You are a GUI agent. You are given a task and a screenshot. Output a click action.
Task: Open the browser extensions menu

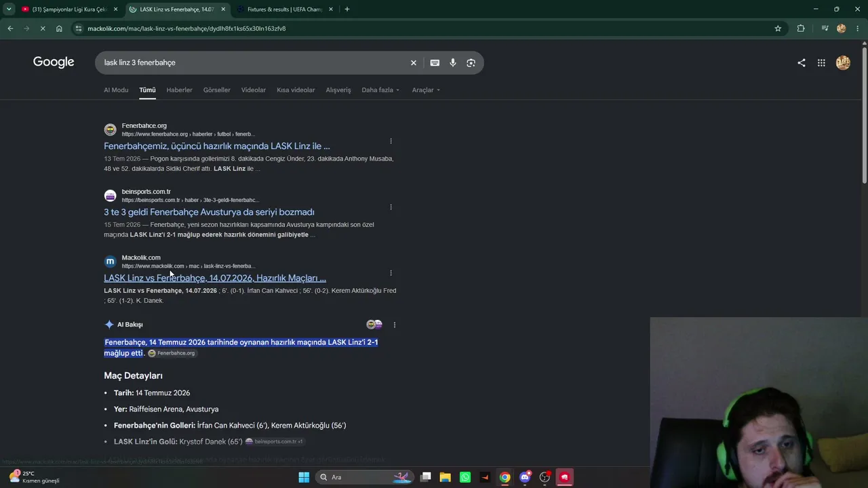(801, 28)
